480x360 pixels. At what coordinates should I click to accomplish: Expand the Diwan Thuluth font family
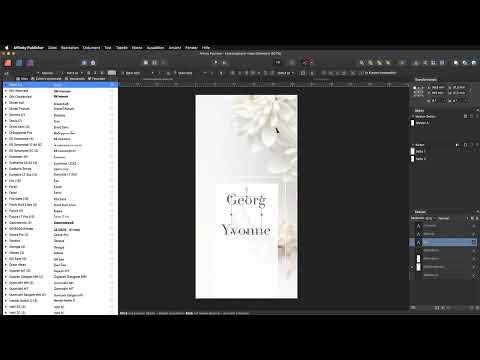coord(5,109)
